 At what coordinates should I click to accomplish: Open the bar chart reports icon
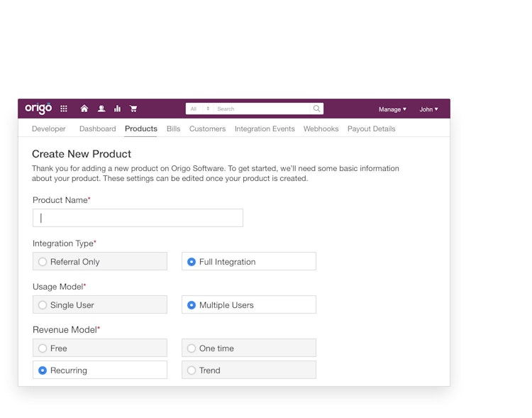click(117, 109)
